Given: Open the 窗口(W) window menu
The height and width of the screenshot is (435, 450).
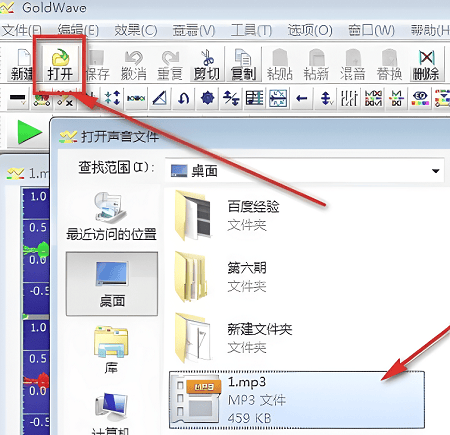Looking at the screenshot, I should pyautogui.click(x=371, y=31).
